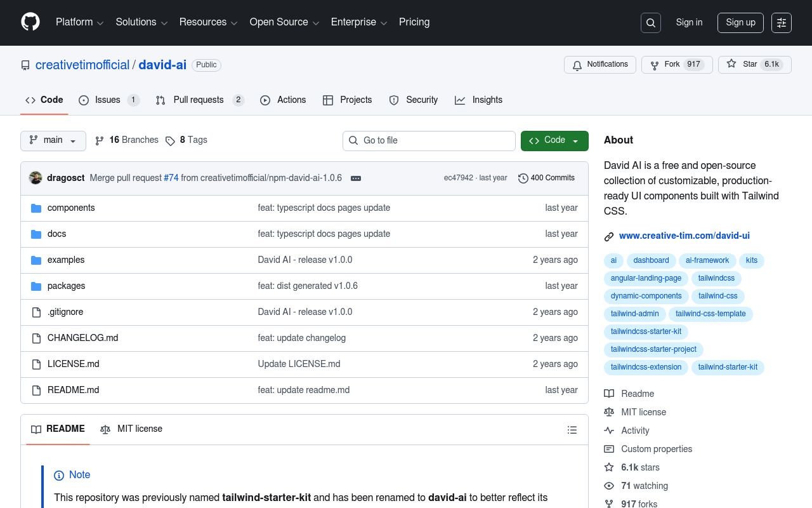Screen dimensions: 812x508
Task: Open the main branch dropdown
Action: tap(53, 140)
